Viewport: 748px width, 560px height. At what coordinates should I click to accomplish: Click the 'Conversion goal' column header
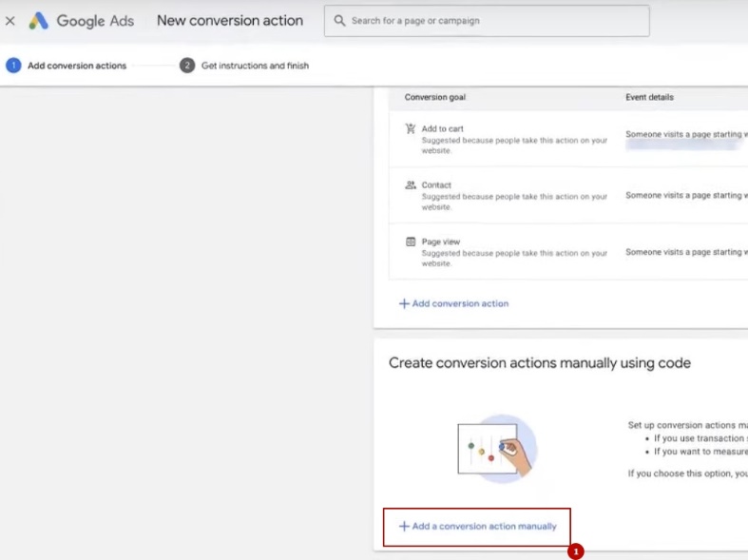(x=434, y=97)
